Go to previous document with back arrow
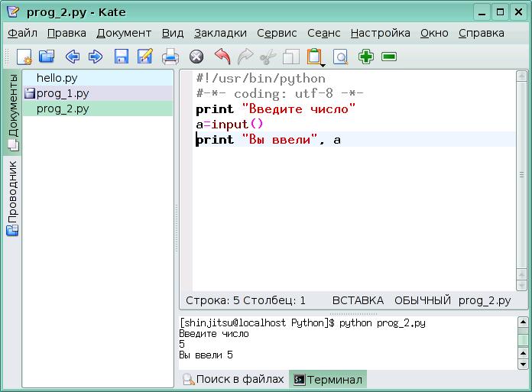 [72, 57]
